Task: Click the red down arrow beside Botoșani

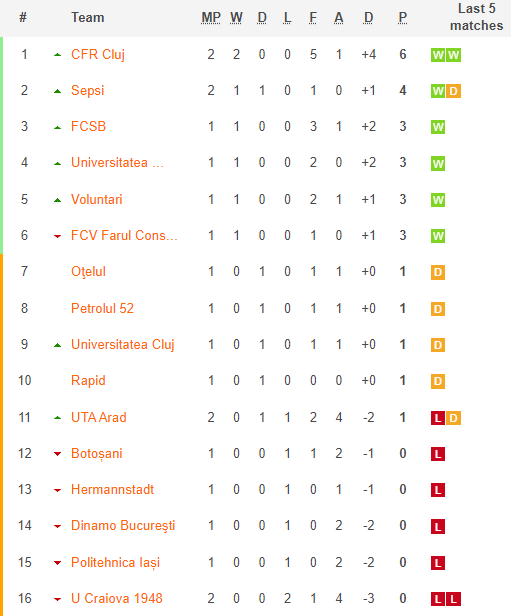Action: 57,454
